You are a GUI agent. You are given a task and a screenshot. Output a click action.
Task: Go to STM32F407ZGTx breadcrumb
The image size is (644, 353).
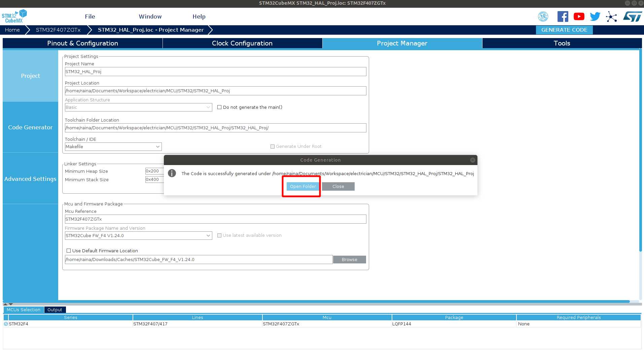coord(58,30)
